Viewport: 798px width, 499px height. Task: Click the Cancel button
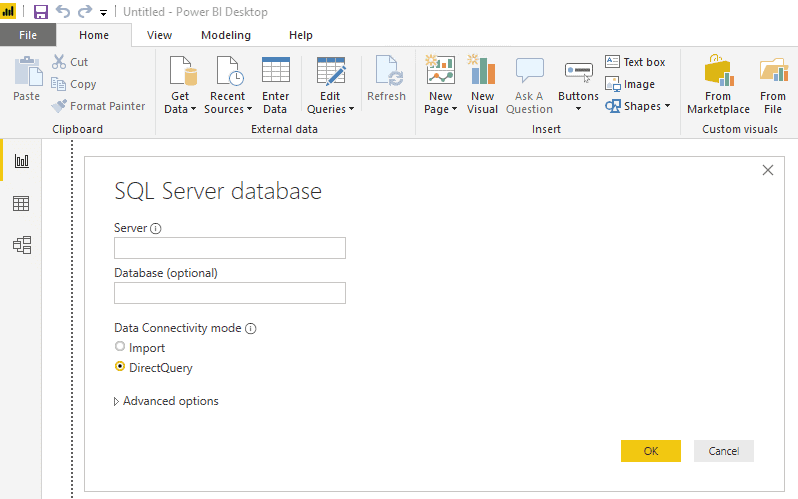724,451
